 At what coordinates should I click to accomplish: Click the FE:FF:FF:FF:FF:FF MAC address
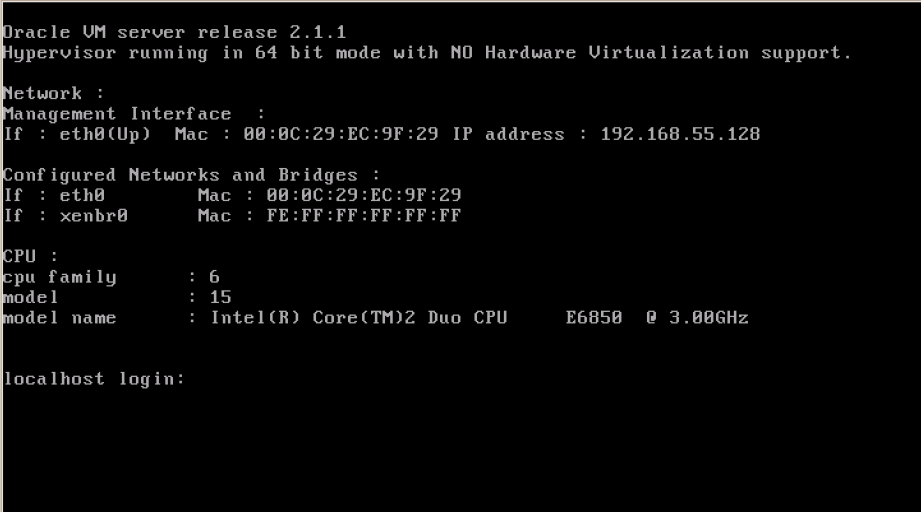pyautogui.click(x=364, y=216)
